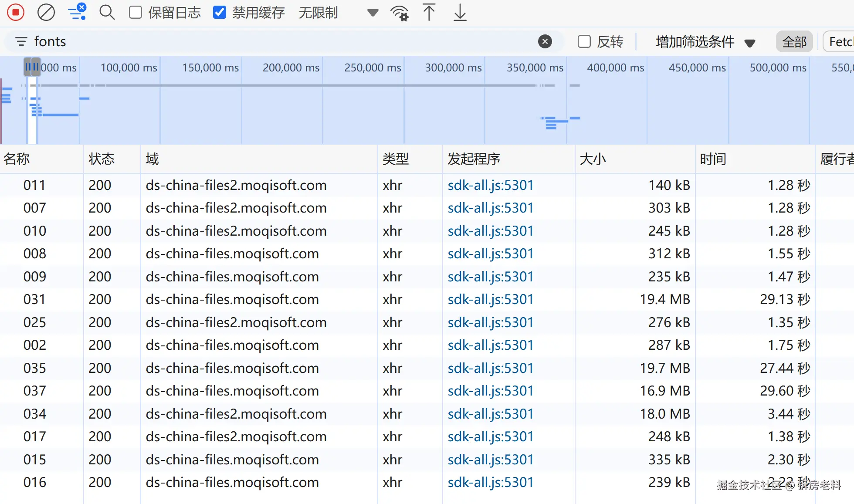Open the sdk-all.js:5301 link for request 011

tap(490, 185)
